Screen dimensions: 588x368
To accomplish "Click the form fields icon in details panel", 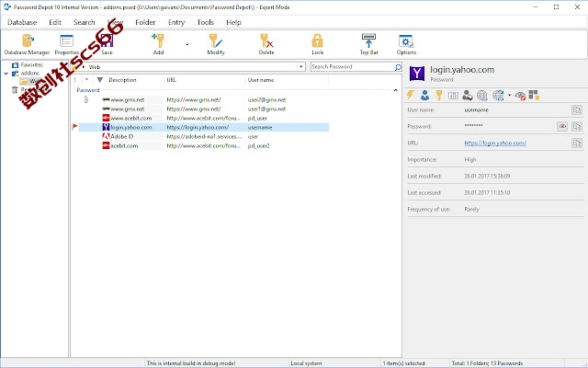I will click(453, 96).
